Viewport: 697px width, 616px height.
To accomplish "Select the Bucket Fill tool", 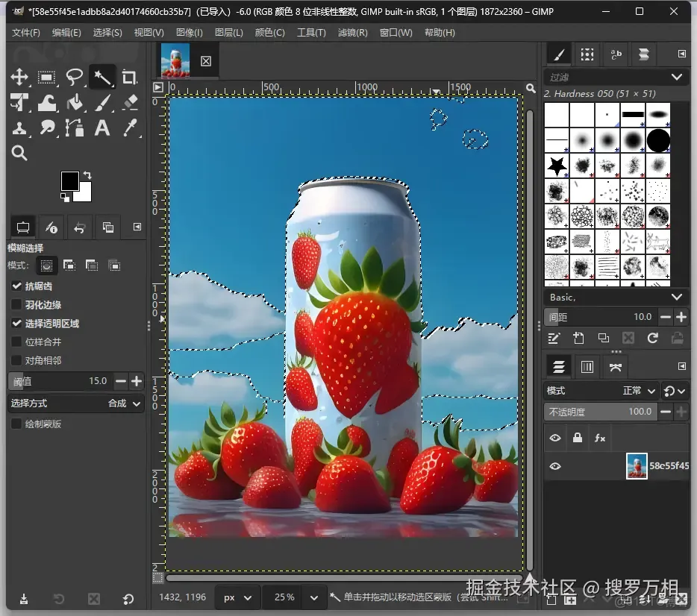I will pos(75,102).
